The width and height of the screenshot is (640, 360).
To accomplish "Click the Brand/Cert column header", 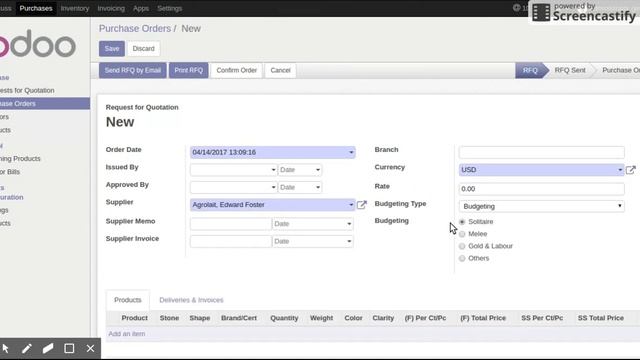I will [239, 318].
